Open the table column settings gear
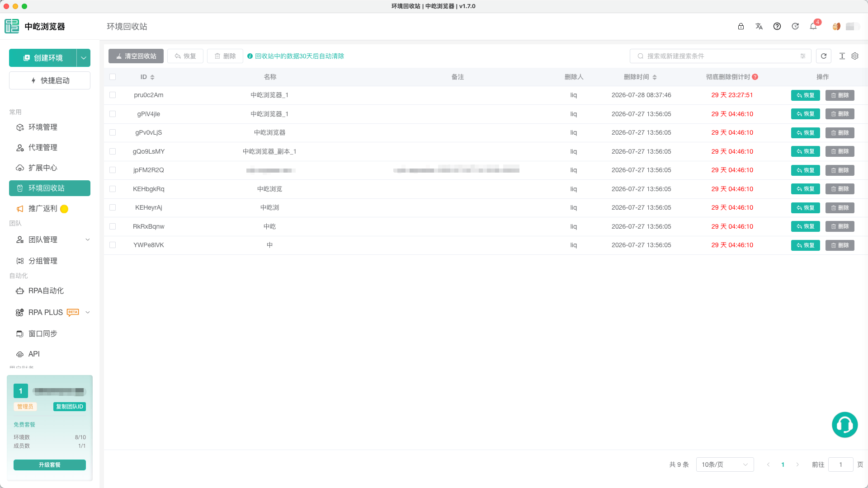 pos(855,56)
